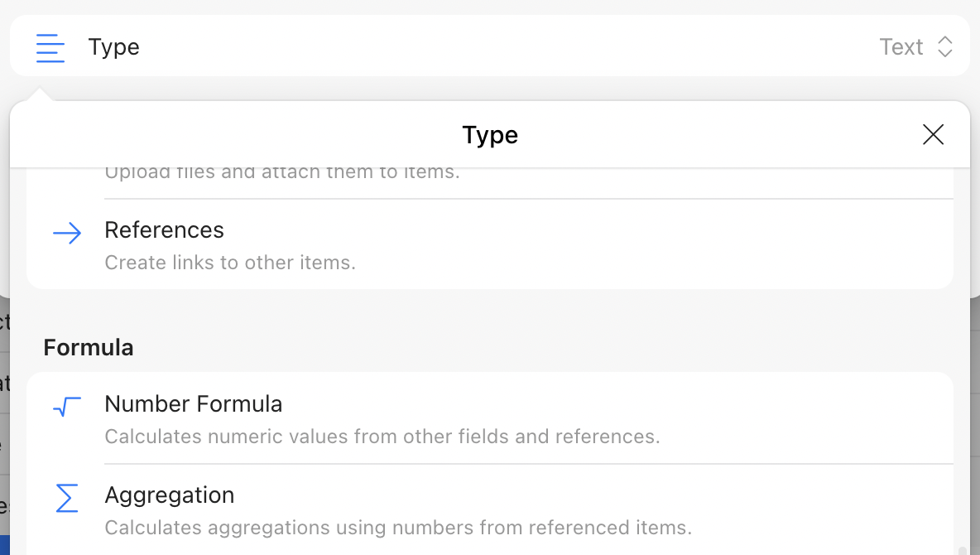
Task: Pick the Aggregation field type
Action: pos(170,495)
